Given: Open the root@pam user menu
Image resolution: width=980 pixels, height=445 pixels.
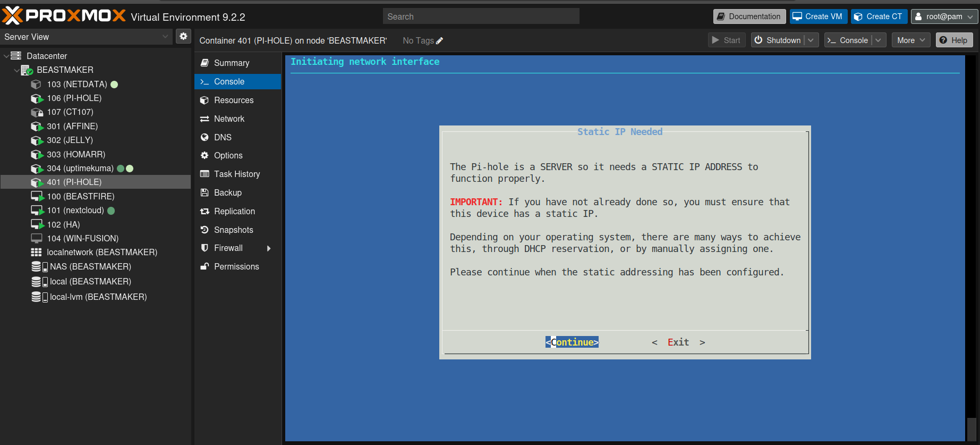Looking at the screenshot, I should pyautogui.click(x=944, y=16).
